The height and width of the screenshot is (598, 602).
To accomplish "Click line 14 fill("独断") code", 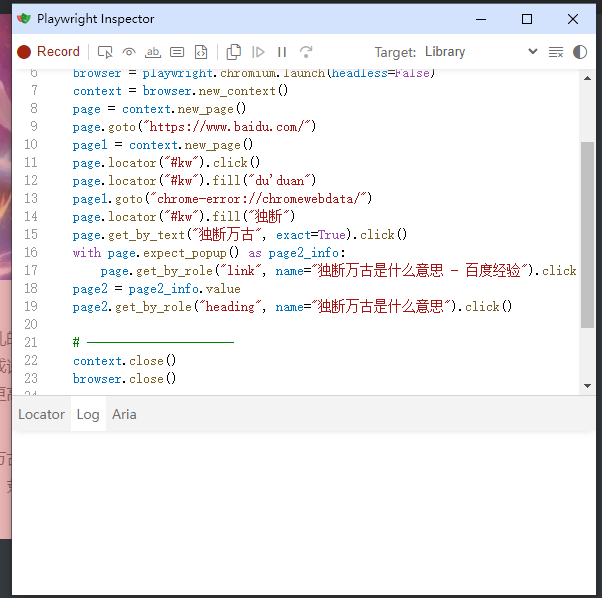I will pyautogui.click(x=184, y=217).
